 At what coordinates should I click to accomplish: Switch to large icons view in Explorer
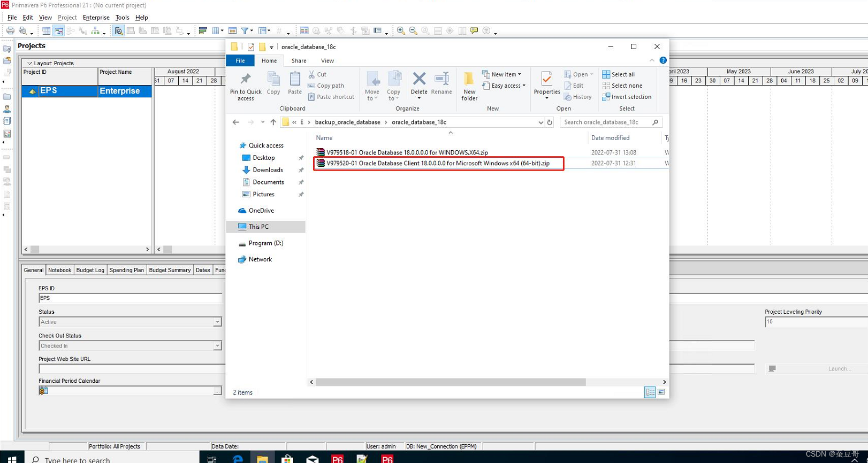pos(661,392)
